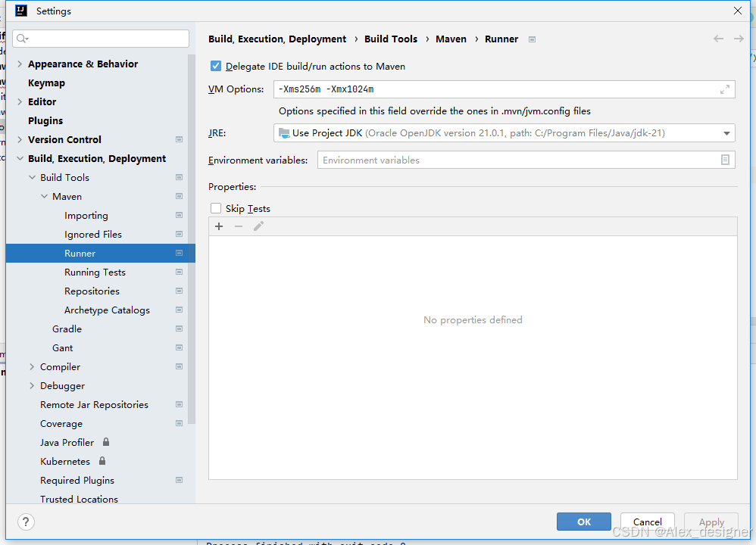Click the project icon beside Version Control
The width and height of the screenshot is (756, 545).
click(180, 140)
